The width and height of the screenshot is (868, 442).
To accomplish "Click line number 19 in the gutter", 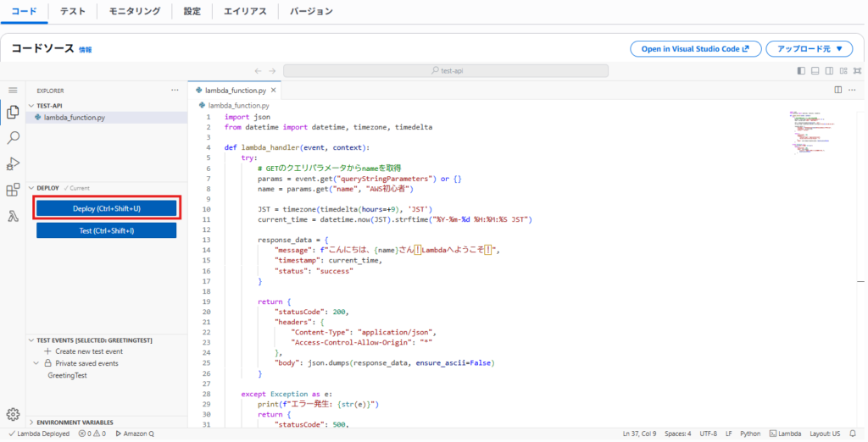I will [x=207, y=301].
